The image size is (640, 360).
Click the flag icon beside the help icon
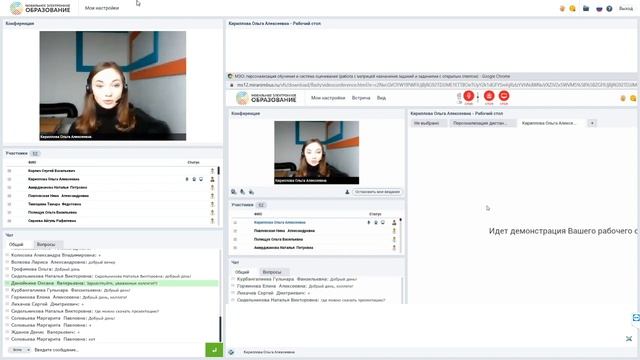tap(599, 9)
